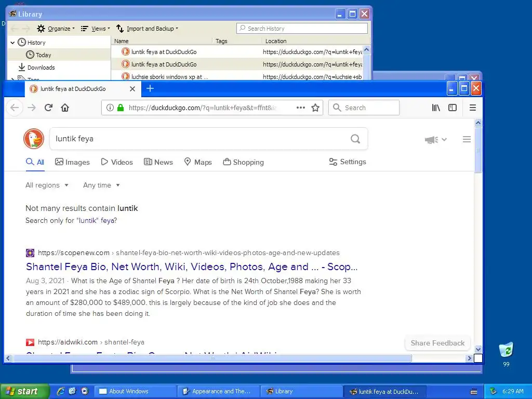532x399 pixels.
Task: Open DuckDuckGo megaphone news dropdown
Action: point(436,139)
